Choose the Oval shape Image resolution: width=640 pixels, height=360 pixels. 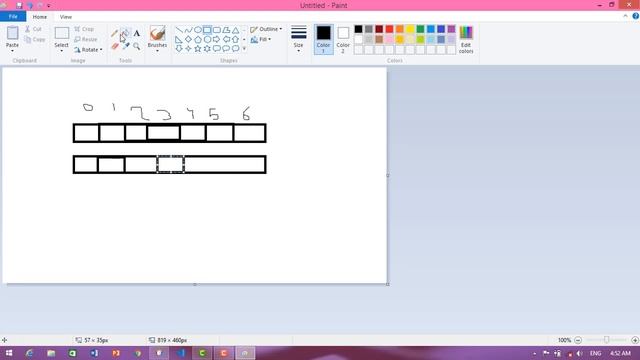(198, 30)
